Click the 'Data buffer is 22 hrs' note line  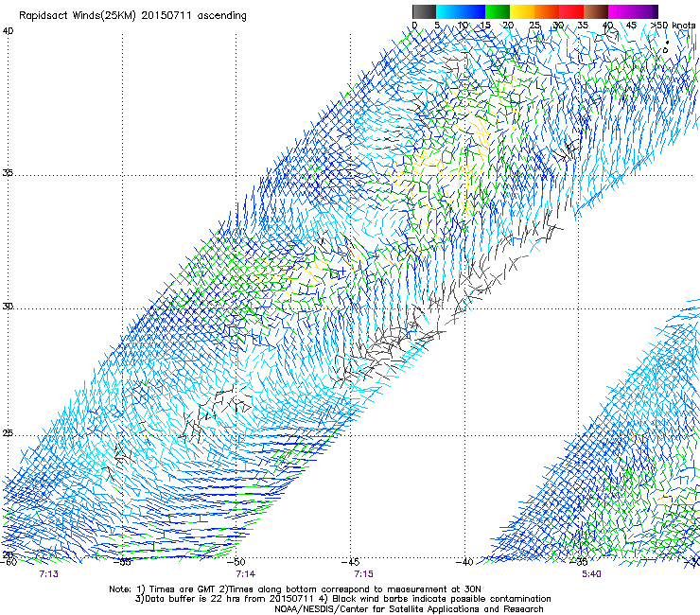click(343, 599)
